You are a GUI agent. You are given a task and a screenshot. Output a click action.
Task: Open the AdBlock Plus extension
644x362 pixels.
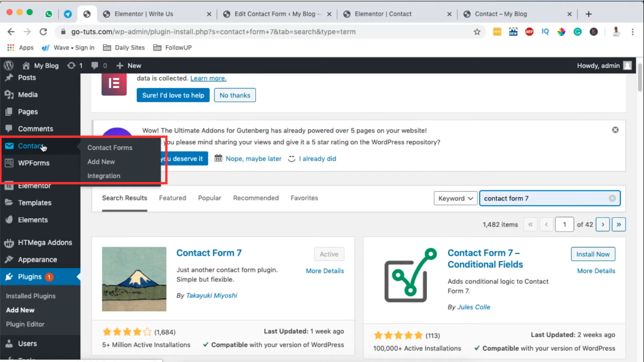529,32
